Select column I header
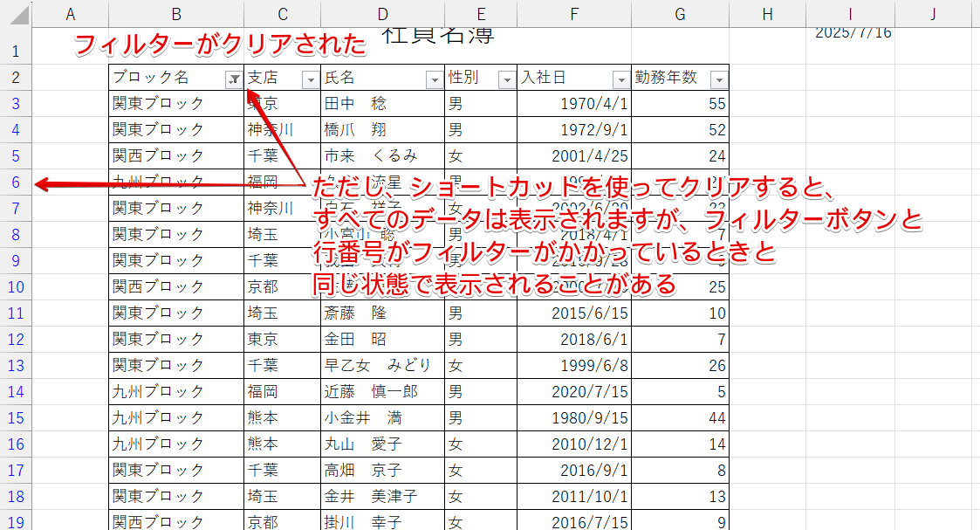 pos(850,14)
